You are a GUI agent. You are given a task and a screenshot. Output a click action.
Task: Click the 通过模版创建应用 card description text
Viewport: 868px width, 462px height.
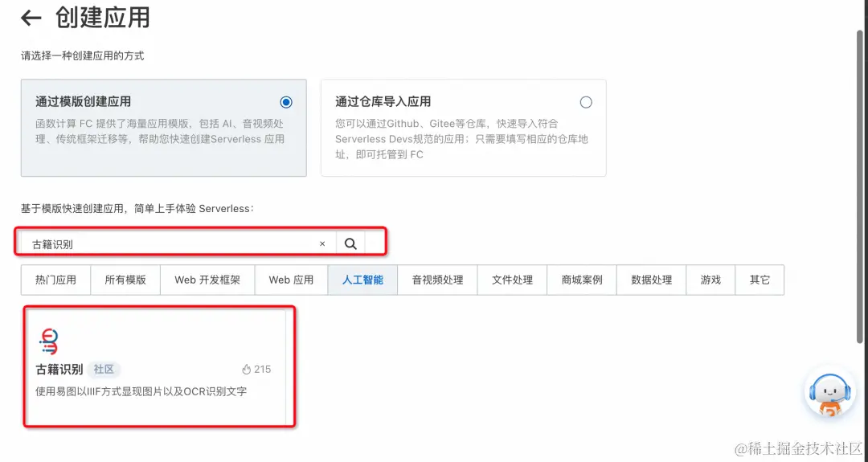tap(160, 131)
